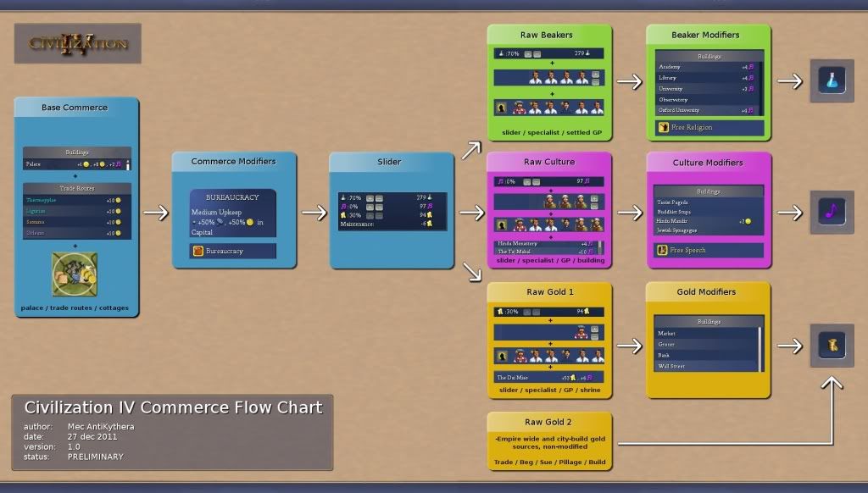Click the merchant specialist in Raw Gold 1's middle row
Screen dimensions: 868x493
(x=581, y=333)
